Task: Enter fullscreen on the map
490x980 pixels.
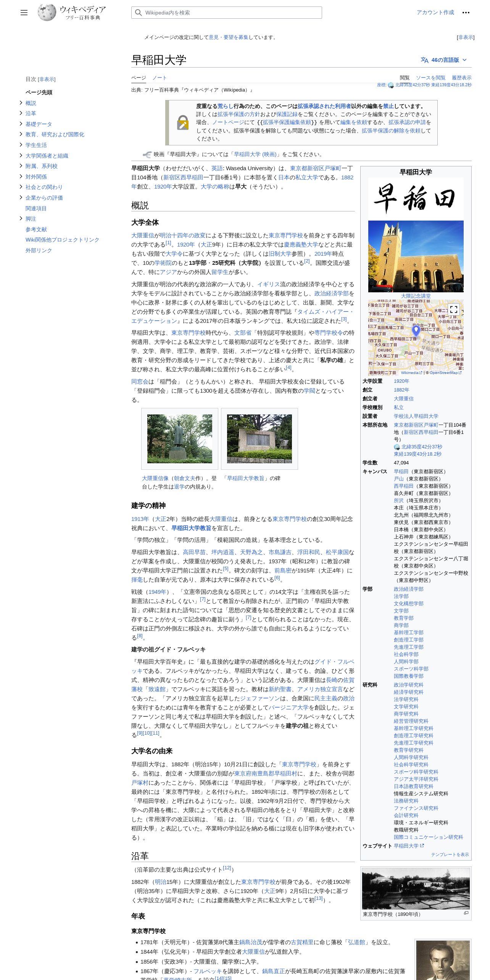Action: (453, 309)
